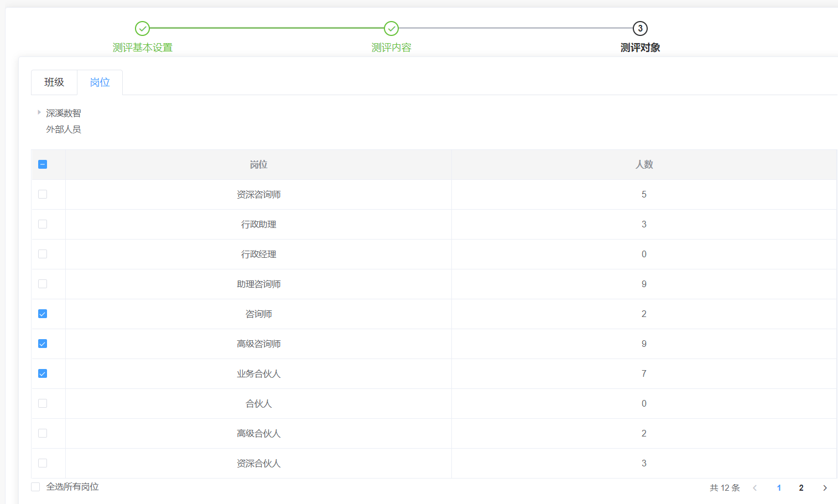Uncheck the 咨询师 row checkbox
Image resolution: width=838 pixels, height=504 pixels.
(43, 314)
